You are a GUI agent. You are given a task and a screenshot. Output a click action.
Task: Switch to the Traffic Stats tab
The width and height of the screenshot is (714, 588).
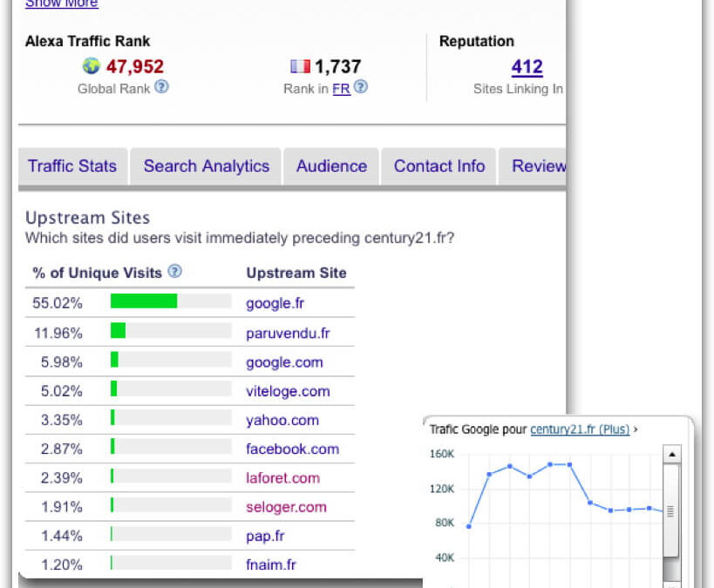(72, 166)
